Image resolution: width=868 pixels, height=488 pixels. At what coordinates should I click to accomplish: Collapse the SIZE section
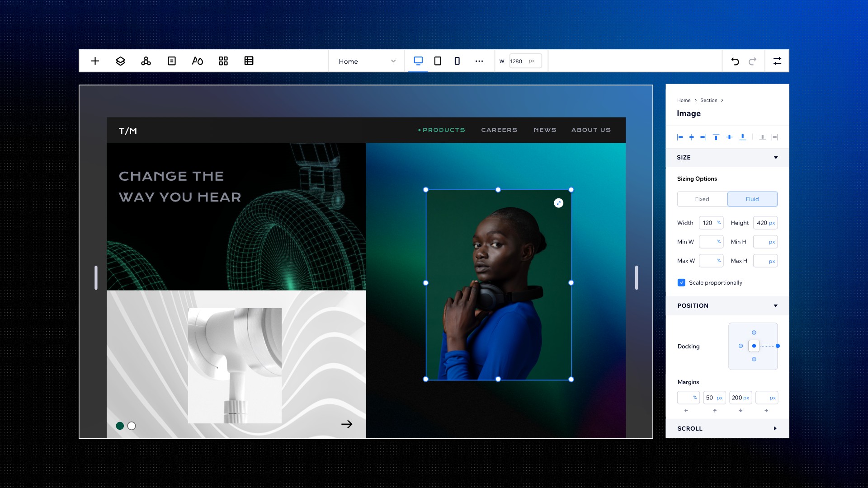[776, 158]
